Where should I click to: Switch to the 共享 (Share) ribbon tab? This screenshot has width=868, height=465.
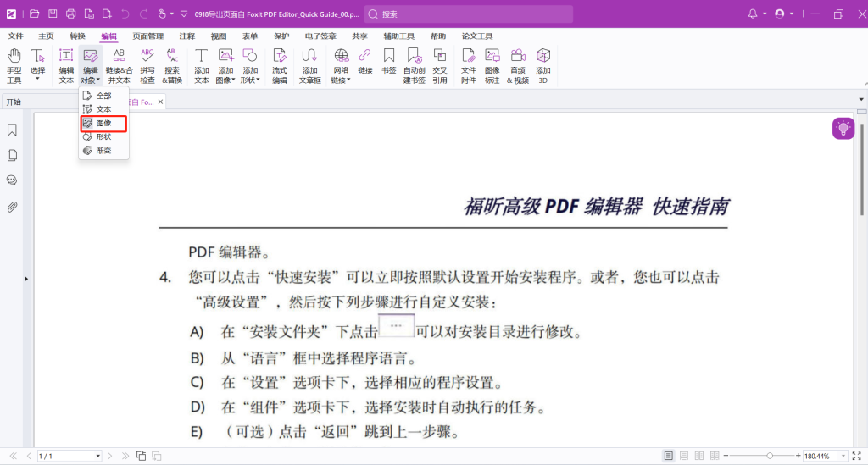point(359,36)
